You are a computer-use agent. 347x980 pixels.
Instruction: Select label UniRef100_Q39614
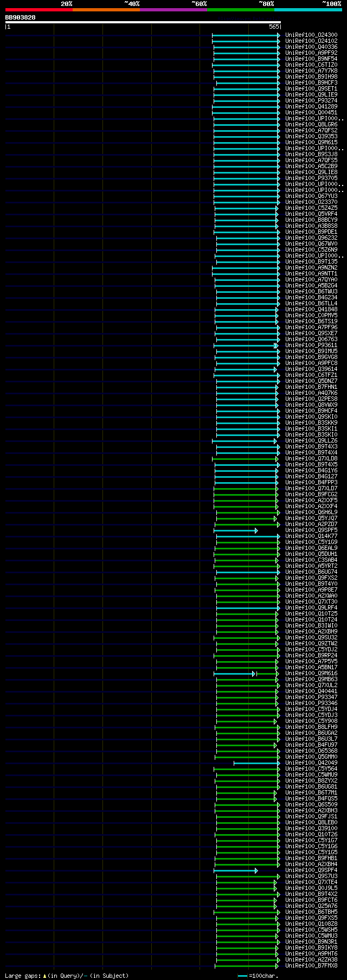click(x=311, y=369)
